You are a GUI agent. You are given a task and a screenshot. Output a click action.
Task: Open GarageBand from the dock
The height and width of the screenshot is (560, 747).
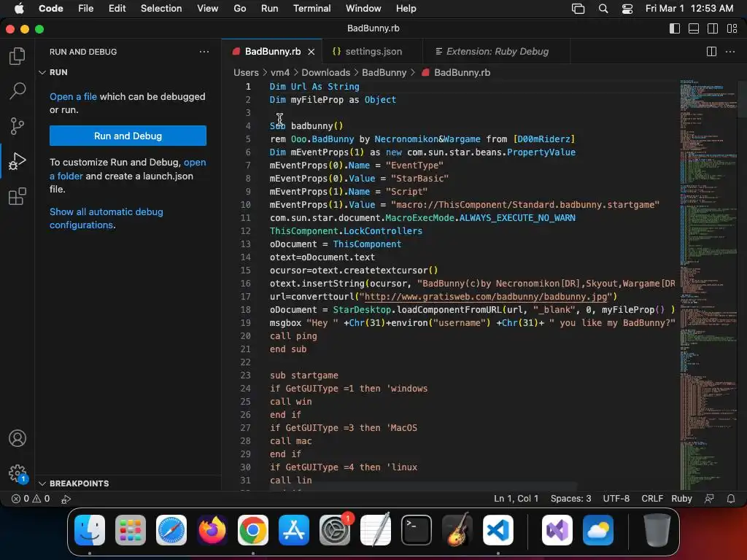[457, 529]
